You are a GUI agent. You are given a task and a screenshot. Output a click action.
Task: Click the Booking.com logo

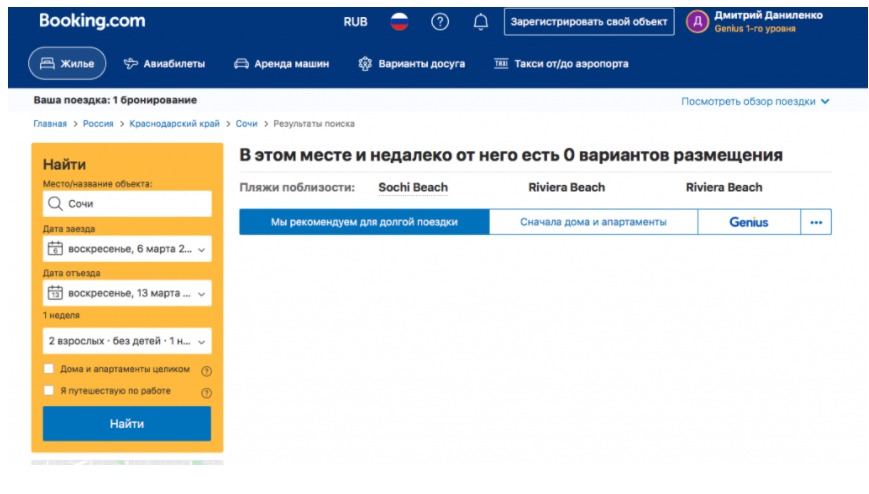(x=92, y=21)
